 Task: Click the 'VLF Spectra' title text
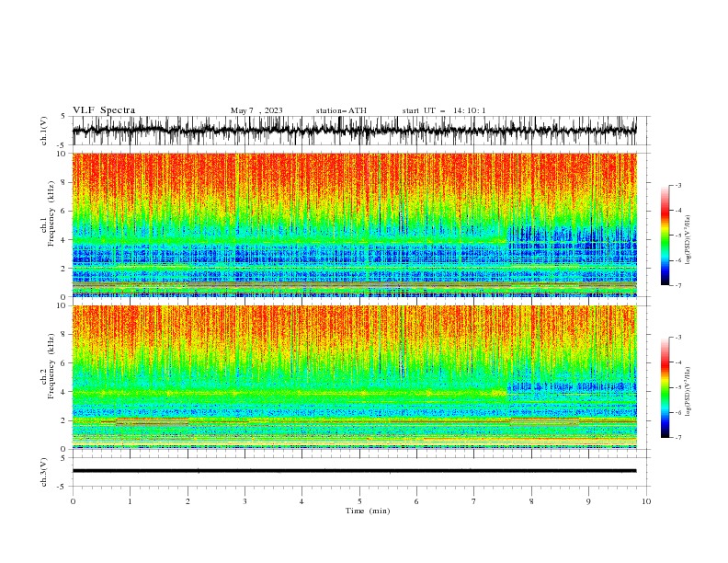point(104,110)
